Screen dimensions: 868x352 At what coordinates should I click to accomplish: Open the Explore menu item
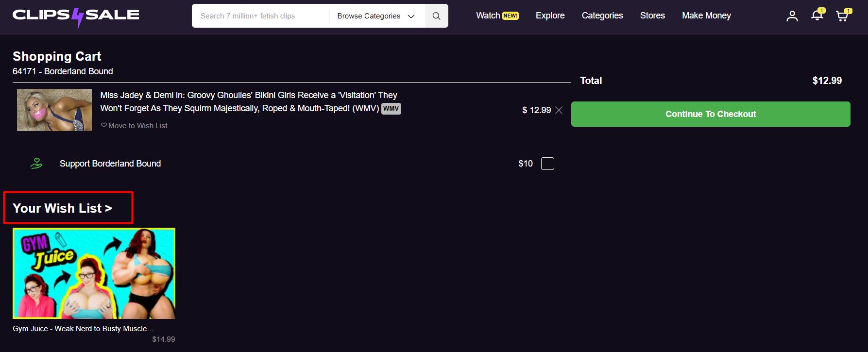[550, 16]
